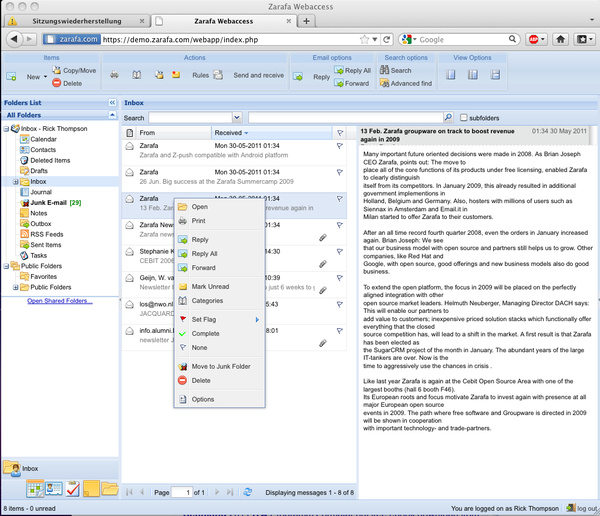This screenshot has height=516, width=600.
Task: Open a new browser tab with plus
Action: tap(306, 21)
